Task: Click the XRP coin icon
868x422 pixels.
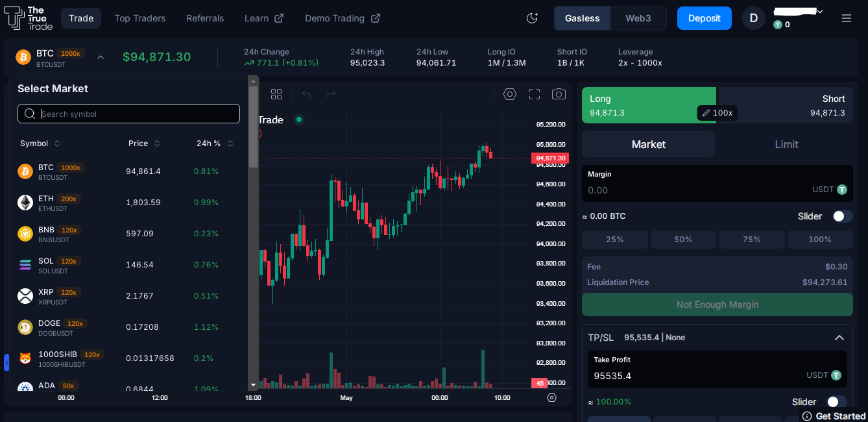Action: coord(25,296)
